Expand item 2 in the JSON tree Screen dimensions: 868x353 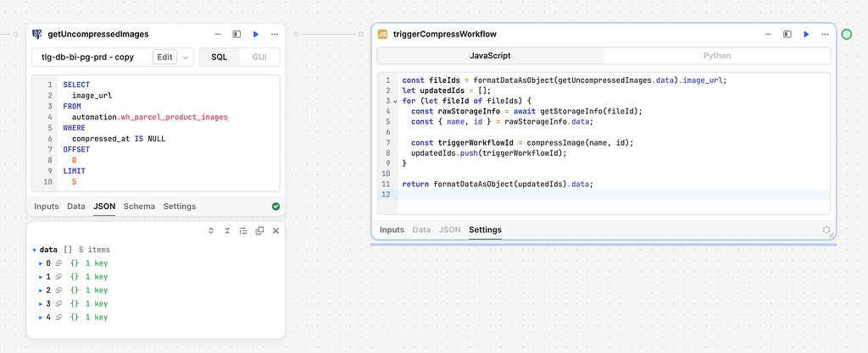click(x=41, y=290)
